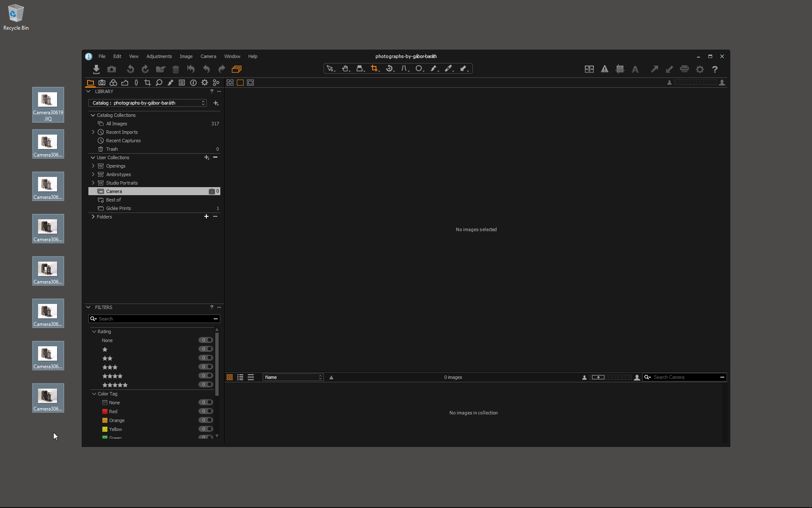Image resolution: width=812 pixels, height=508 pixels.
Task: Select the brush Draw Mask cursor tool
Action: click(x=434, y=69)
